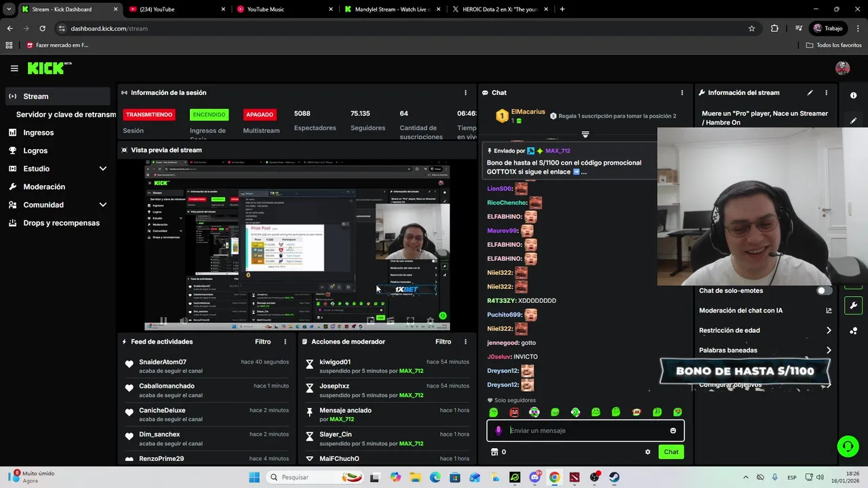This screenshot has width=868, height=488.
Task: Open Discord from the taskbar
Action: point(535,477)
